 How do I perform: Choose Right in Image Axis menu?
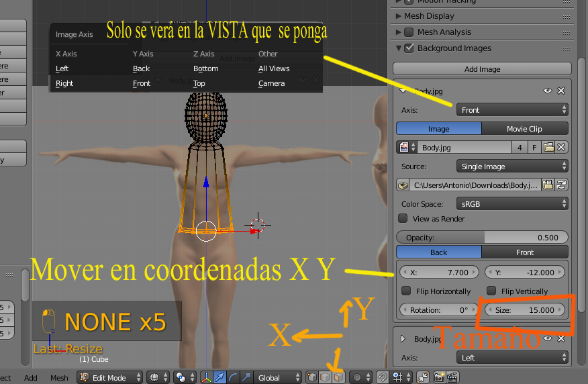pos(64,83)
